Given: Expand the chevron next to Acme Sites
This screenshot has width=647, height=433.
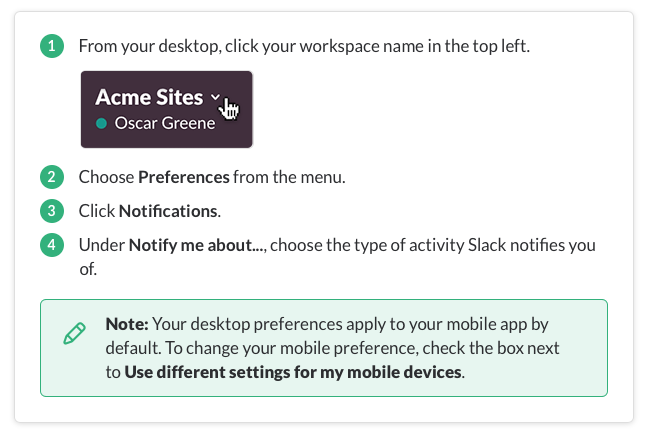Looking at the screenshot, I should click(215, 97).
